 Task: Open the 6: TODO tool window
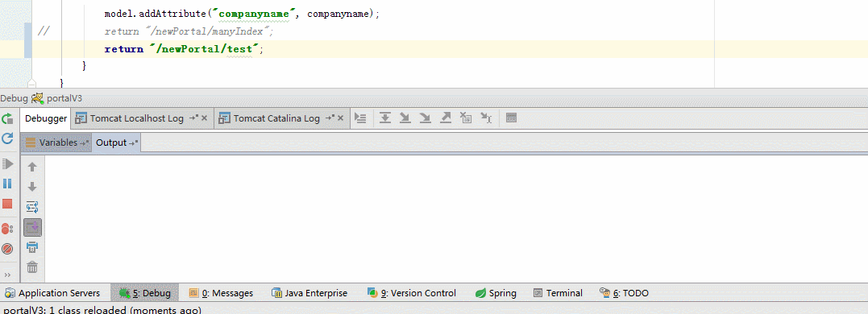[624, 293]
